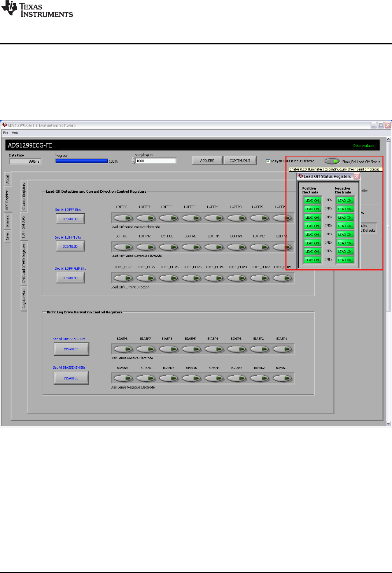The image size is (392, 573).
Task: Click the Data available status text
Action: click(x=364, y=146)
